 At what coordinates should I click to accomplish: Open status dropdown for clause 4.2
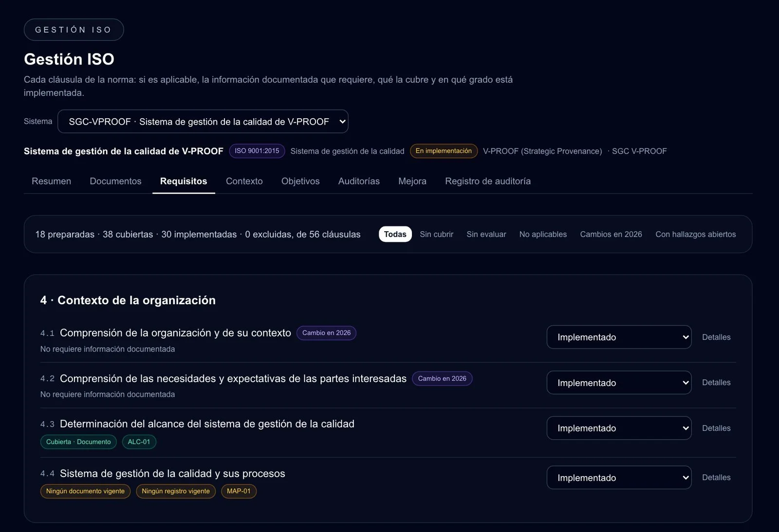[619, 383]
